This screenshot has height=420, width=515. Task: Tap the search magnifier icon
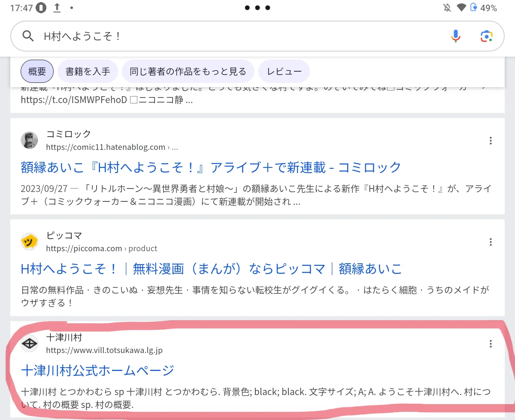click(x=28, y=36)
